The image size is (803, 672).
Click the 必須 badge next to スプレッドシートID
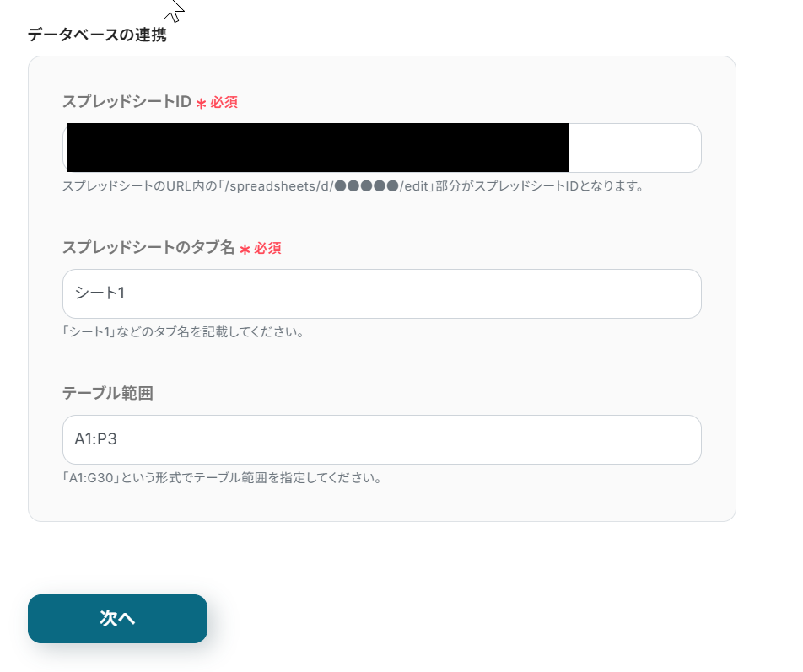click(x=224, y=102)
